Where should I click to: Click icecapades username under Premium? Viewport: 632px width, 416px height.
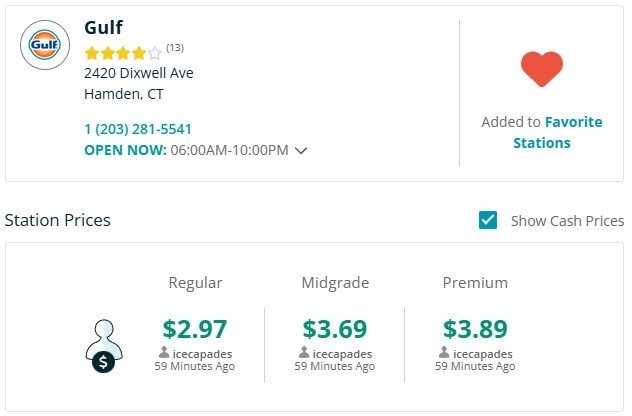(482, 353)
